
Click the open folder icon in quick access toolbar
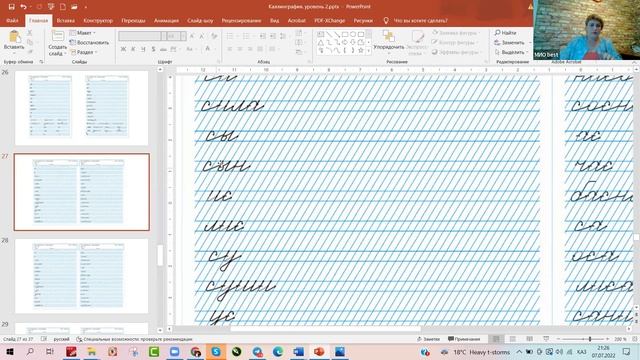click(74, 7)
